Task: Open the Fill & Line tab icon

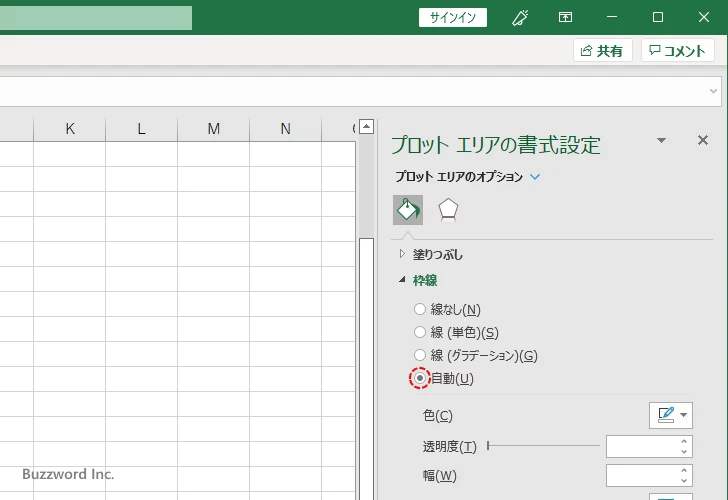Action: tap(408, 210)
